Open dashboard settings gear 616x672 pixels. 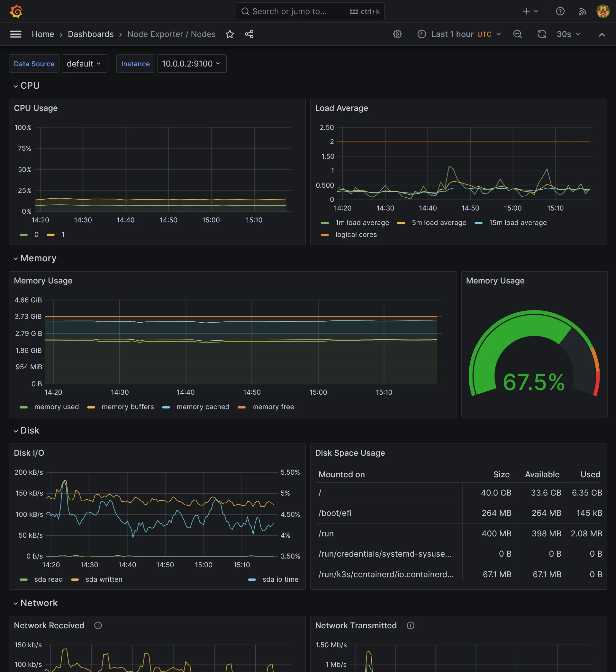coord(397,34)
